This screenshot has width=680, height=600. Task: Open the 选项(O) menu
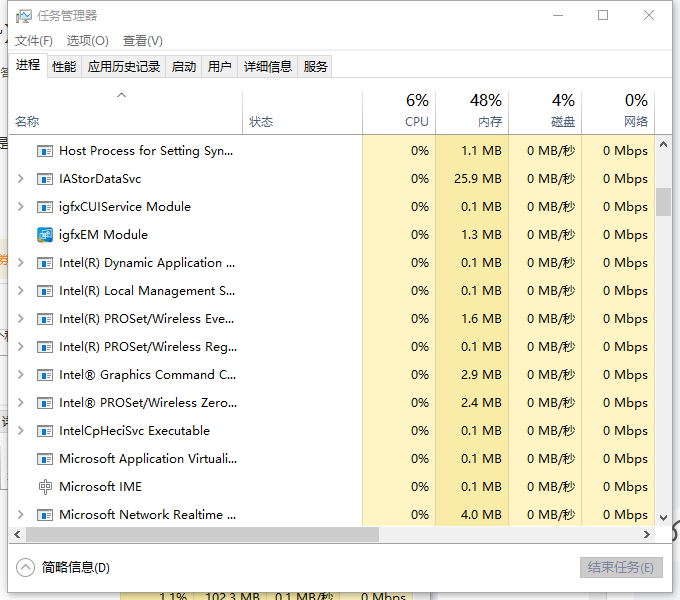click(88, 41)
